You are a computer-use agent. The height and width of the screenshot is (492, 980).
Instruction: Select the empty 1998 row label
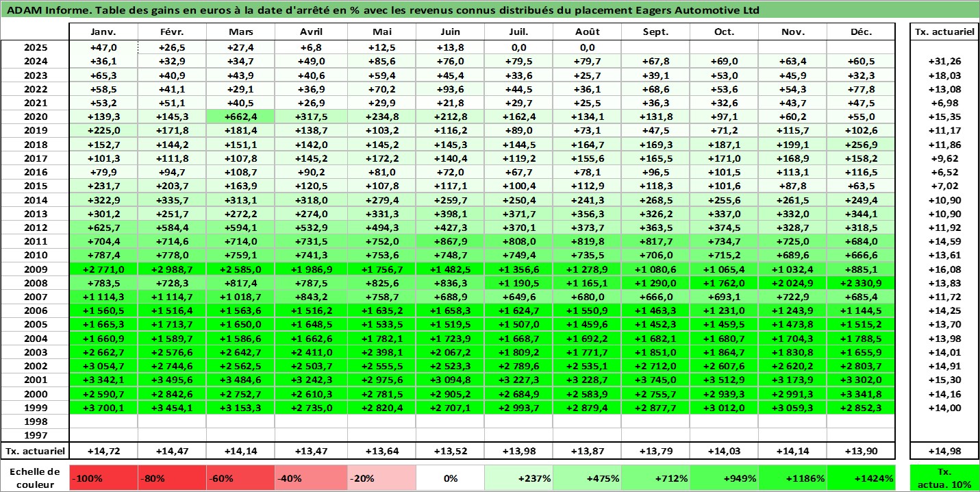pos(35,421)
